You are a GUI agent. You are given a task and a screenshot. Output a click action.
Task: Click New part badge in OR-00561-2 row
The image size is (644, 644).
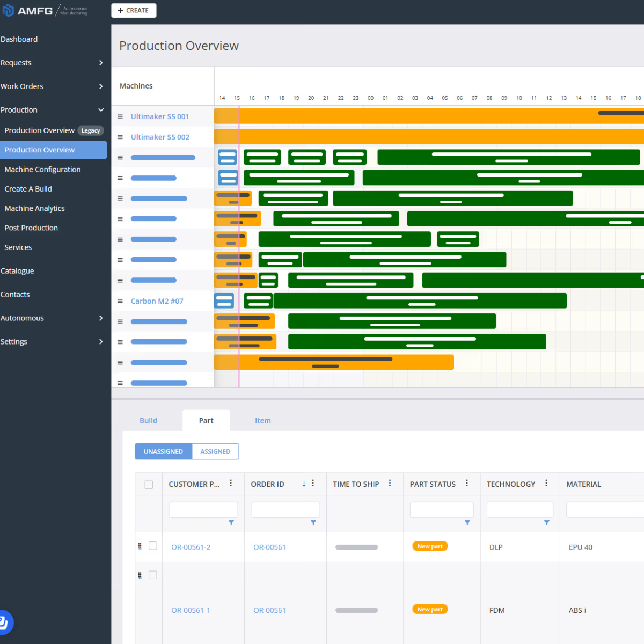tap(430, 546)
